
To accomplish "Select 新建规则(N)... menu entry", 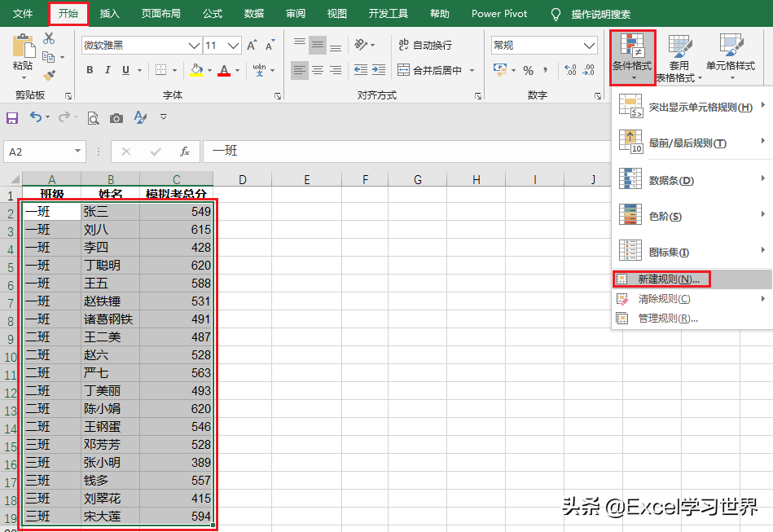I will click(x=692, y=279).
